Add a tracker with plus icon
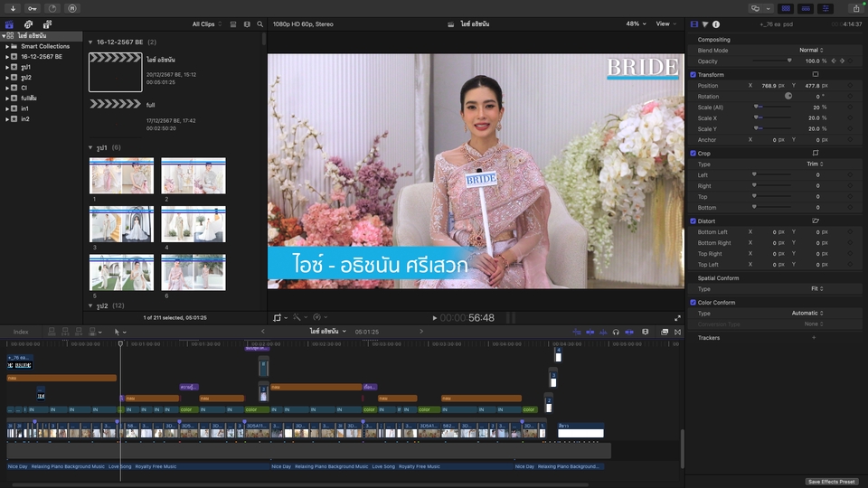Screen dimensions: 868x488 click(x=814, y=337)
